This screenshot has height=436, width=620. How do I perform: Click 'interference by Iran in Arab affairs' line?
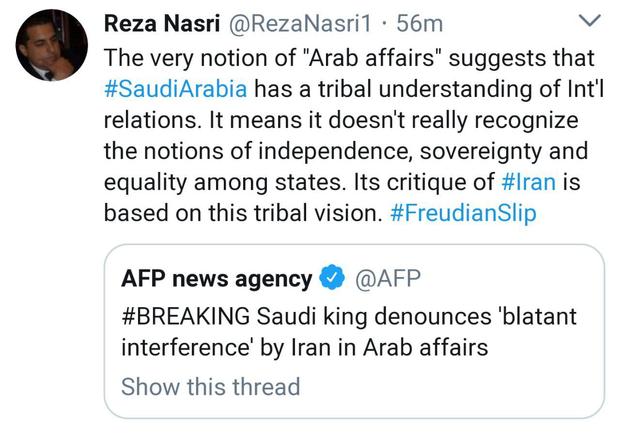click(304, 347)
